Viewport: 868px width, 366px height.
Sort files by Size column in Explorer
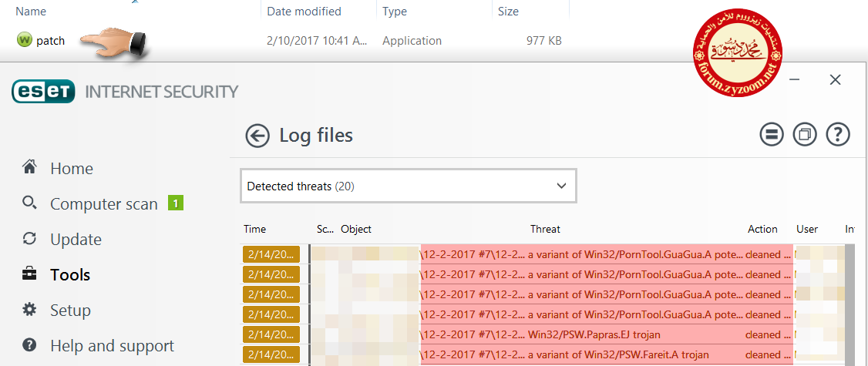click(x=508, y=11)
